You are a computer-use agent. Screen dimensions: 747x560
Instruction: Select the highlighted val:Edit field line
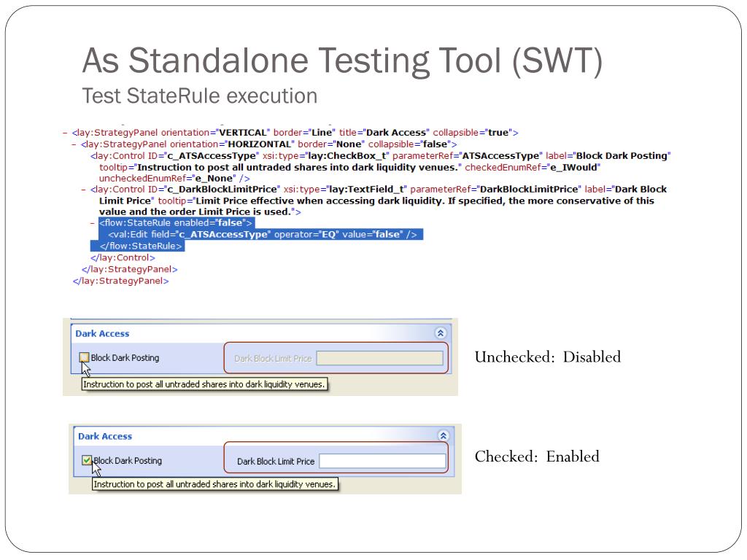[x=263, y=235]
